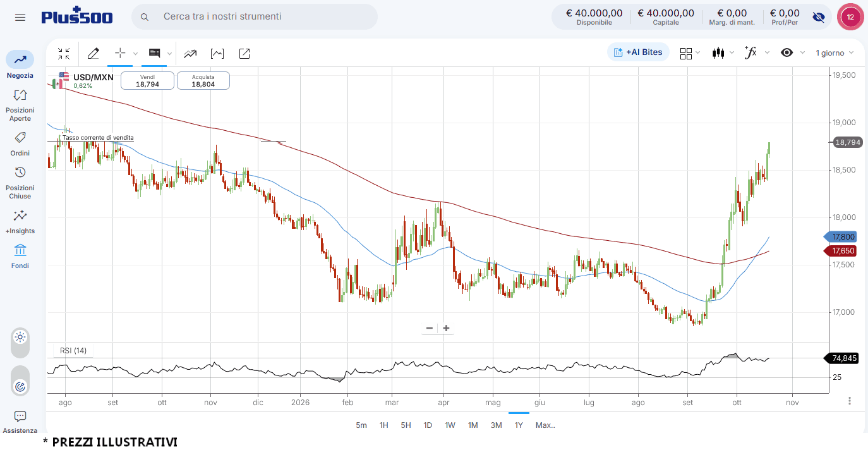The height and width of the screenshot is (450, 868).
Task: Click the 74,845 RSI value tag
Action: [842, 358]
